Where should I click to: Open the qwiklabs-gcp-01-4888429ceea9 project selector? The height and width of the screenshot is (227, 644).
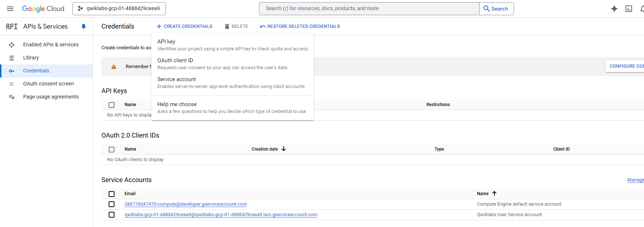coord(119,9)
